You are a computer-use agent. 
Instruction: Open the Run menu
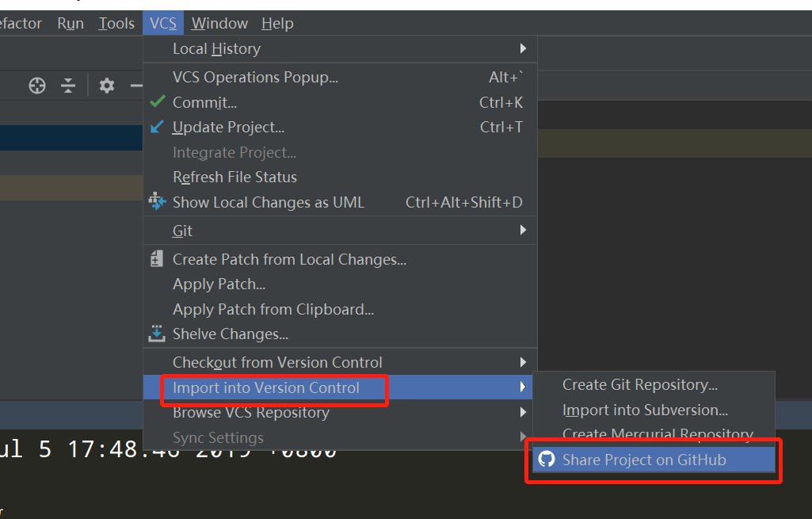[x=71, y=23]
